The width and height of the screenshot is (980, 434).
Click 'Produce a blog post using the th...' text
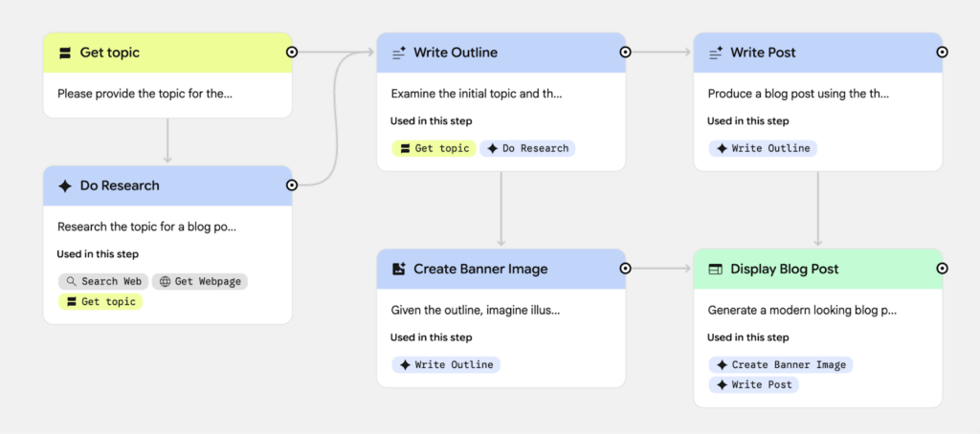pos(798,95)
